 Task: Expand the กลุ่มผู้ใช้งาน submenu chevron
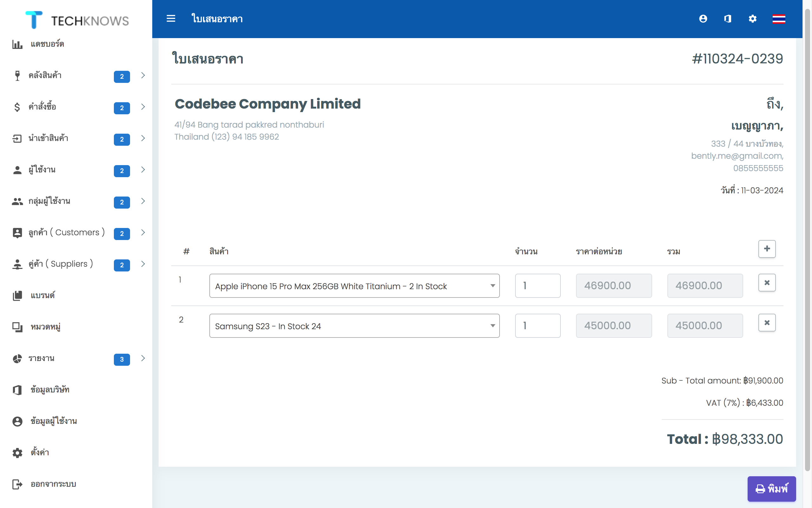(143, 201)
